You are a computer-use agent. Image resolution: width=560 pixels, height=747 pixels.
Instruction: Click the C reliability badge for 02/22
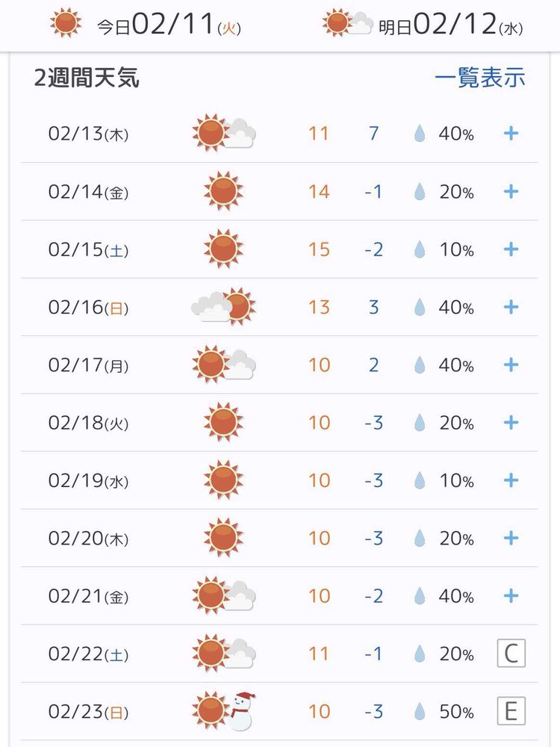[511, 654]
